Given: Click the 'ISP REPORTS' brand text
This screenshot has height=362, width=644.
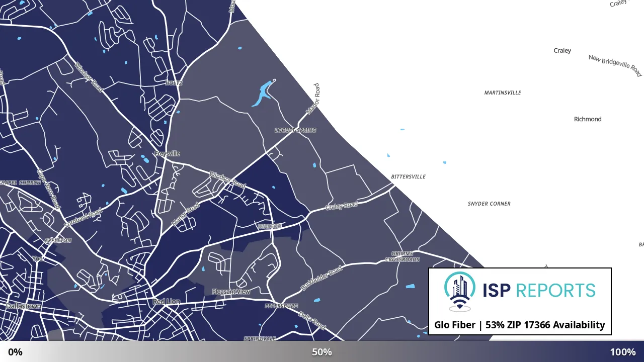Looking at the screenshot, I should tap(539, 290).
